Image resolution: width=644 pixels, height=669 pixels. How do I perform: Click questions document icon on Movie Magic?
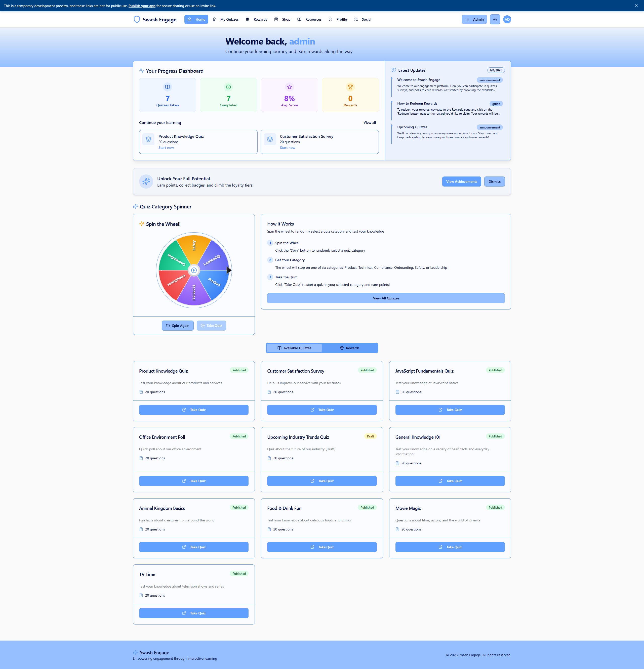(x=397, y=529)
